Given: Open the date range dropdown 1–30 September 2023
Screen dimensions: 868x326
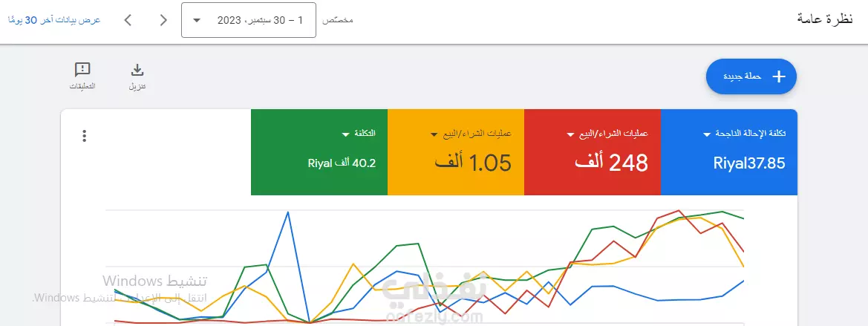Looking at the screenshot, I should point(249,21).
